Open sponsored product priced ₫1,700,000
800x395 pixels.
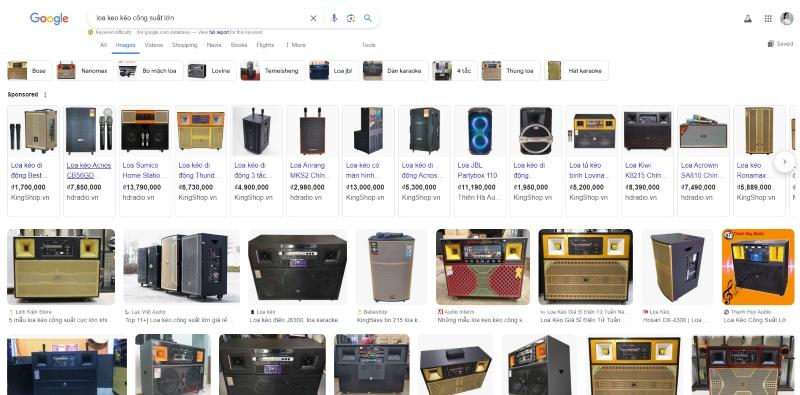coord(33,161)
